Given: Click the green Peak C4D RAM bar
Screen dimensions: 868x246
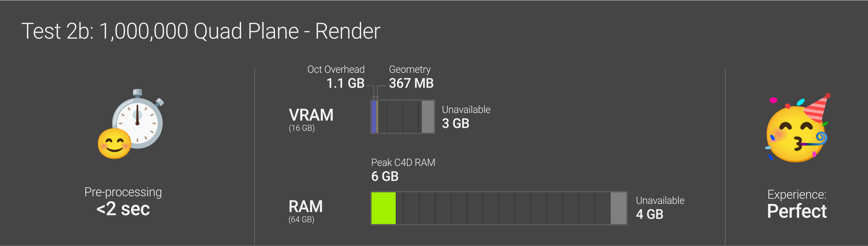Looking at the screenshot, I should 383,208.
